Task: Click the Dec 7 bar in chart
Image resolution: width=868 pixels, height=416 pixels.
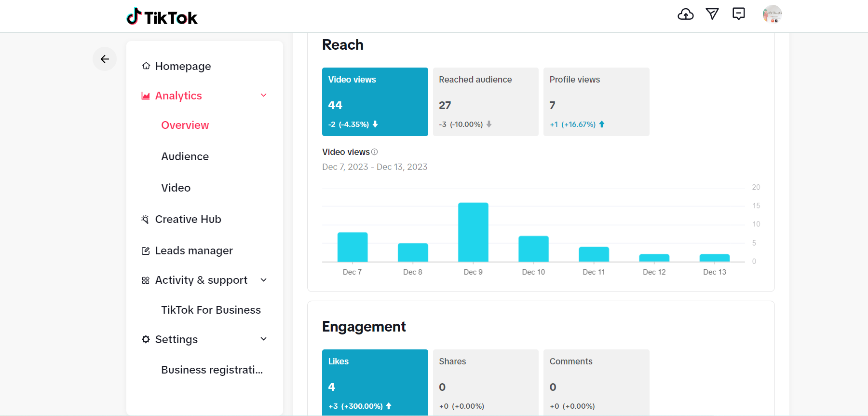Action: point(353,247)
